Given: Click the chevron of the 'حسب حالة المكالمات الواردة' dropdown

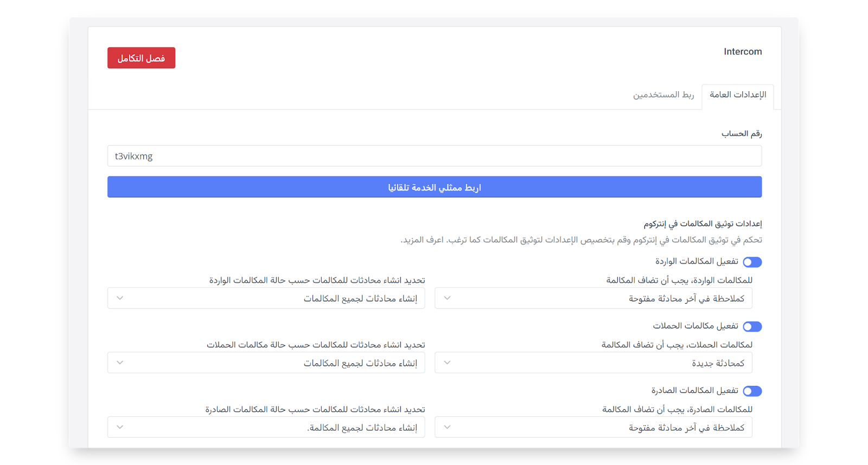Looking at the screenshot, I should [x=120, y=298].
